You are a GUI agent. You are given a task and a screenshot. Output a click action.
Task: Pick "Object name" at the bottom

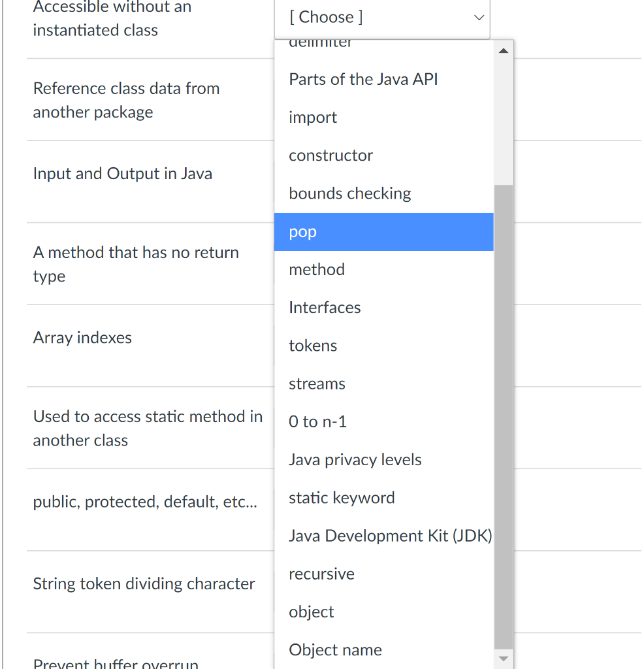(x=335, y=650)
